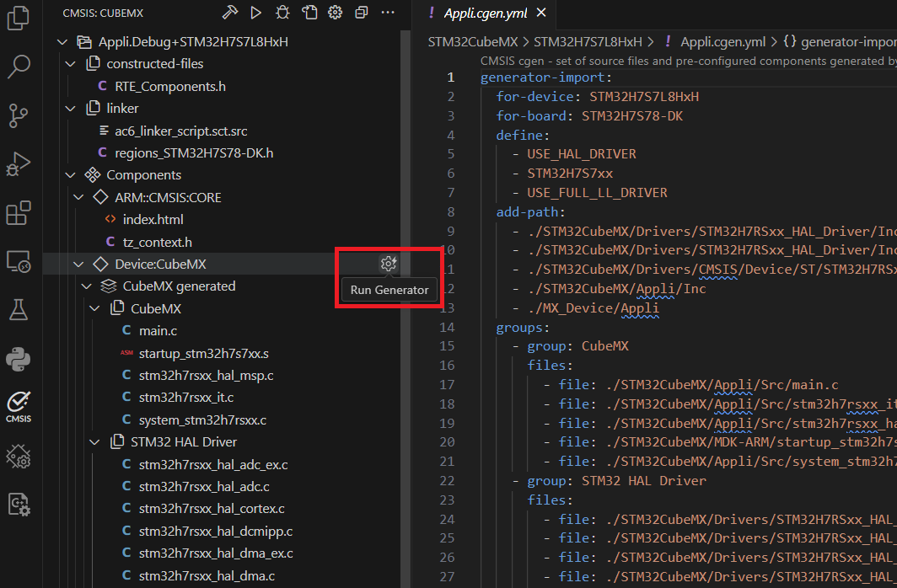Open Manage Solution gear icon
897x588 pixels.
336,13
